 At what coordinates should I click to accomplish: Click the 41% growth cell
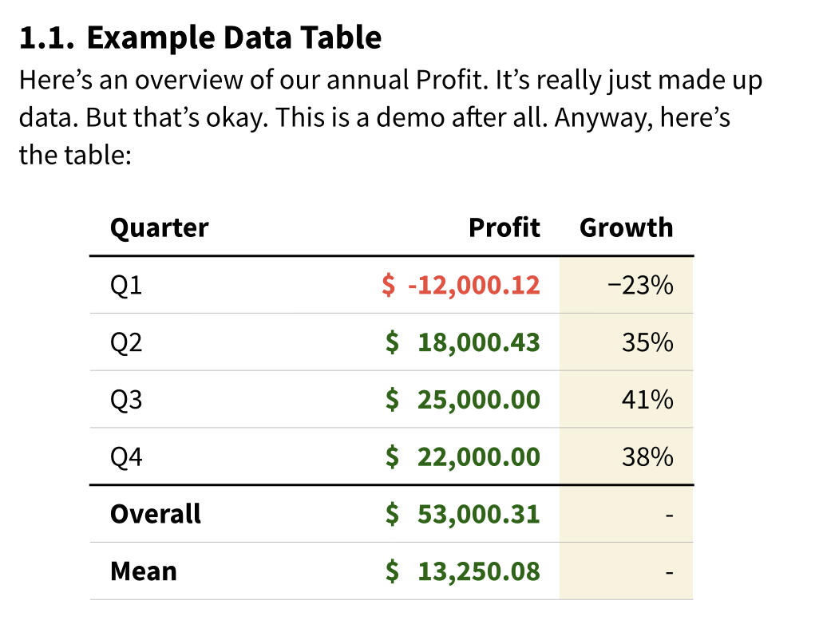click(647, 399)
